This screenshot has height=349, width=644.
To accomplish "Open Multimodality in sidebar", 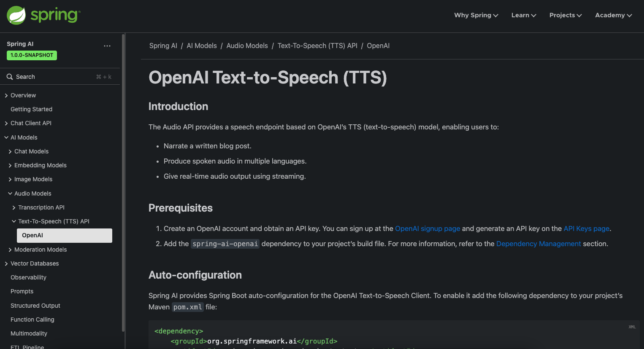I will point(29,333).
